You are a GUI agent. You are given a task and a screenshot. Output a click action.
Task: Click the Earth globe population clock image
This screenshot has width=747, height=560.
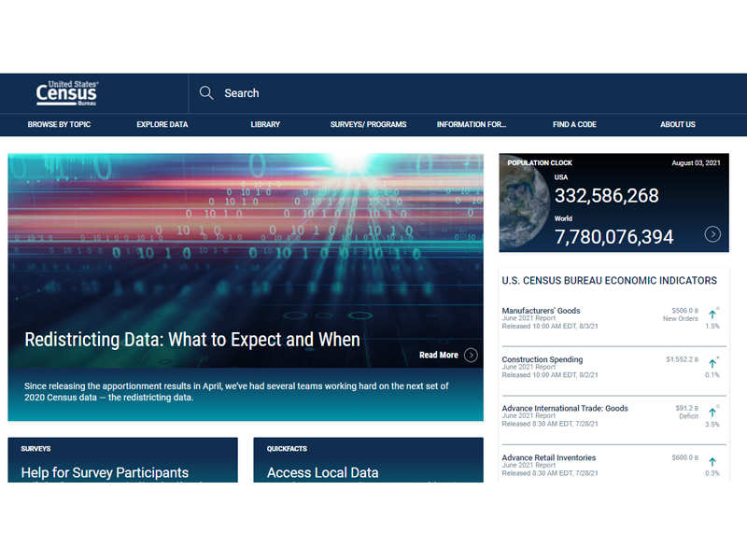click(x=525, y=203)
